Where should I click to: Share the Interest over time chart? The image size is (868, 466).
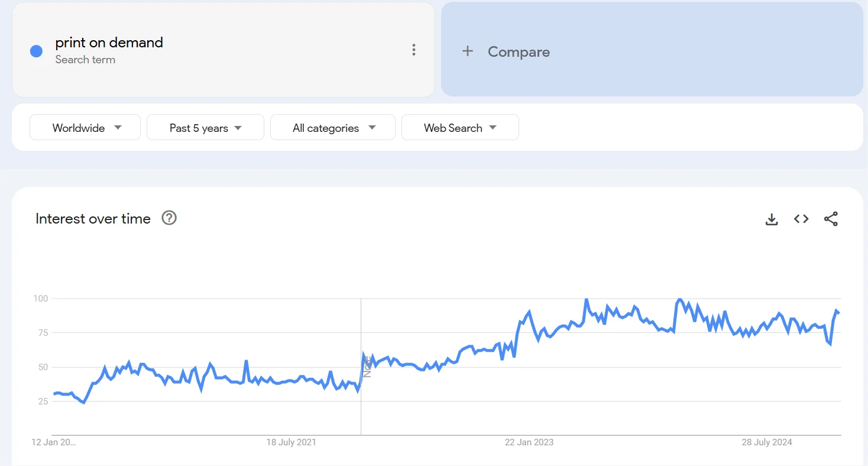pyautogui.click(x=831, y=219)
